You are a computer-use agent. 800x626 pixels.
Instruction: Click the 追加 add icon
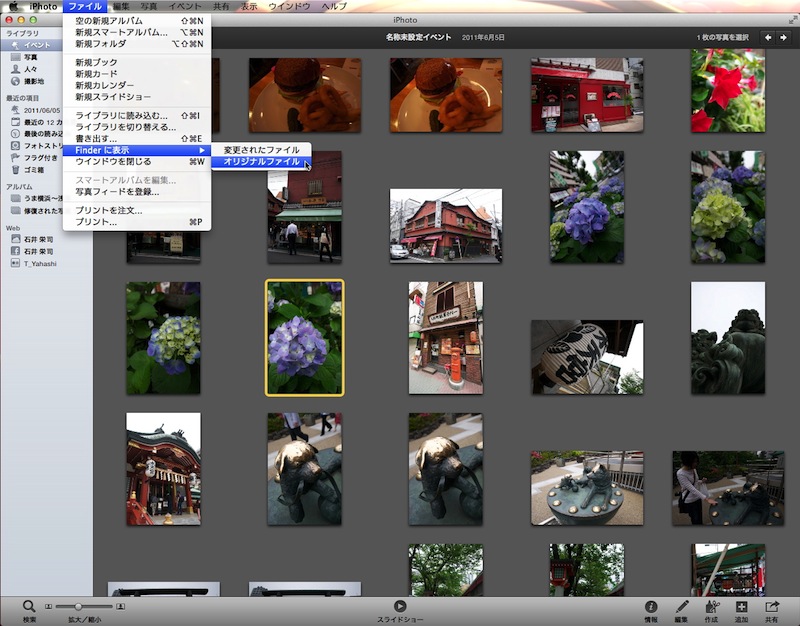click(x=741, y=607)
